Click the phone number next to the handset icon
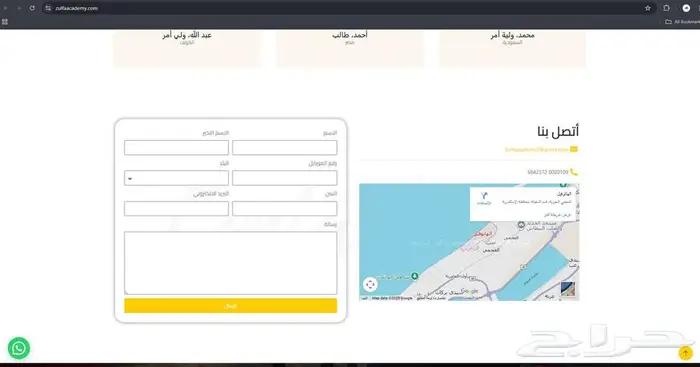The width and height of the screenshot is (700, 367). tap(548, 172)
